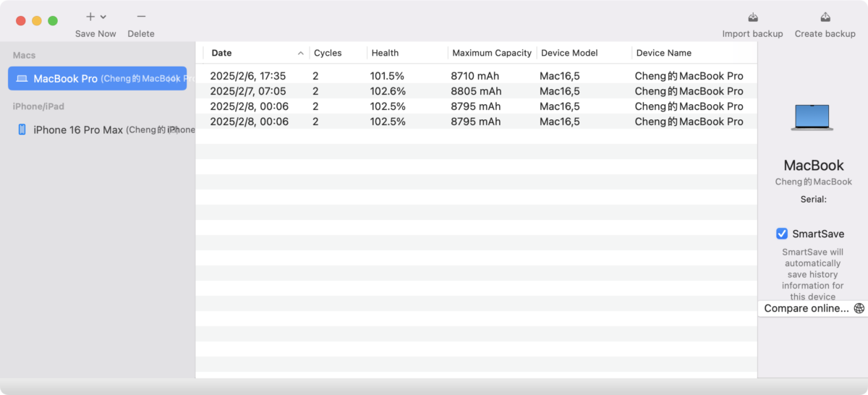Click the 8805 mAh capacity cell
868x395 pixels.
476,91
